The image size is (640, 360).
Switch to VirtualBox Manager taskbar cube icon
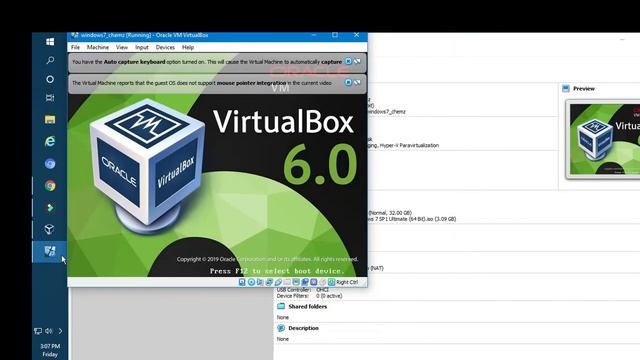tap(50, 229)
